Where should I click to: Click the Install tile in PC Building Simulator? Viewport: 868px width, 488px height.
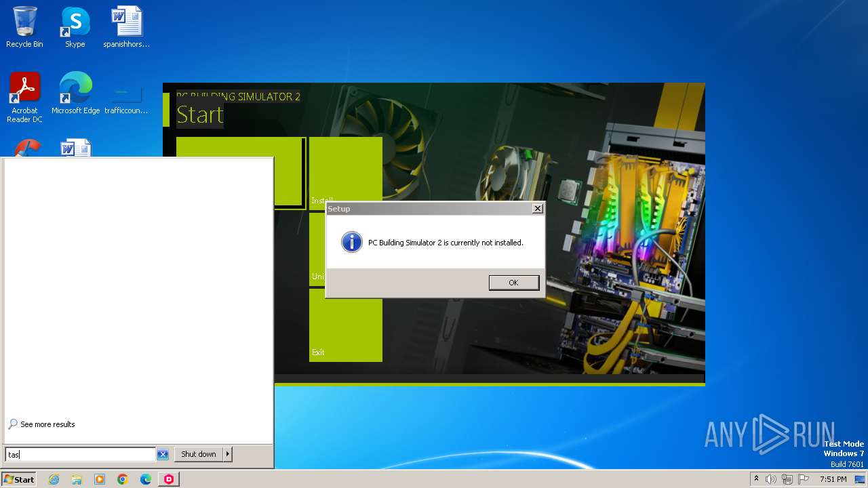point(346,172)
